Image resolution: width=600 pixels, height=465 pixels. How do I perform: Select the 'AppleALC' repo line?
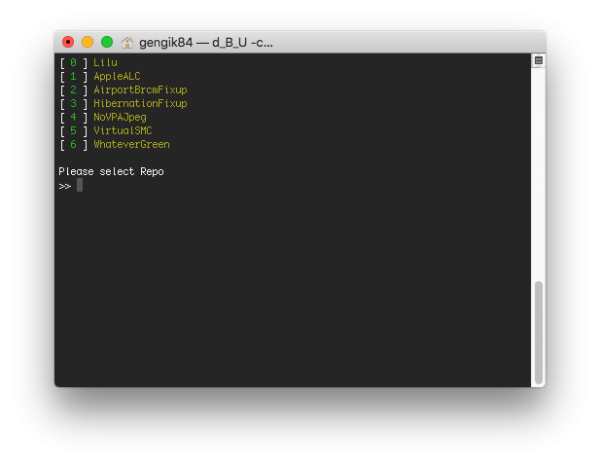coord(100,76)
